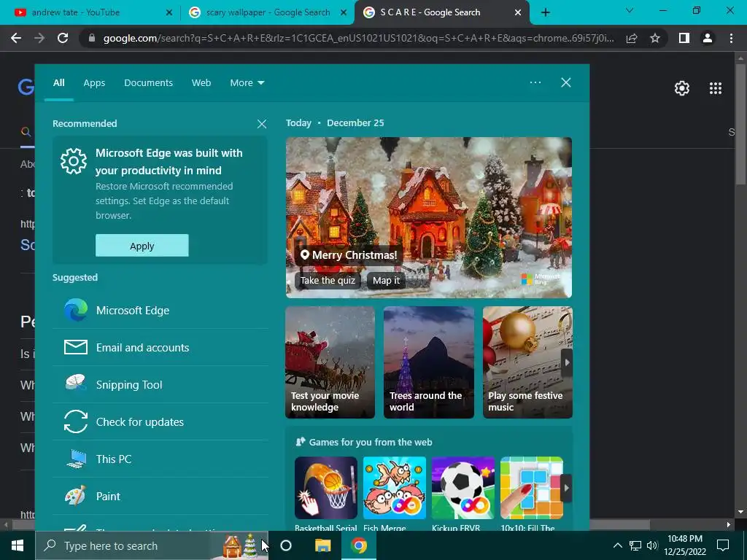The width and height of the screenshot is (747, 560).
Task: Click the Windows Start button
Action: pos(18,545)
